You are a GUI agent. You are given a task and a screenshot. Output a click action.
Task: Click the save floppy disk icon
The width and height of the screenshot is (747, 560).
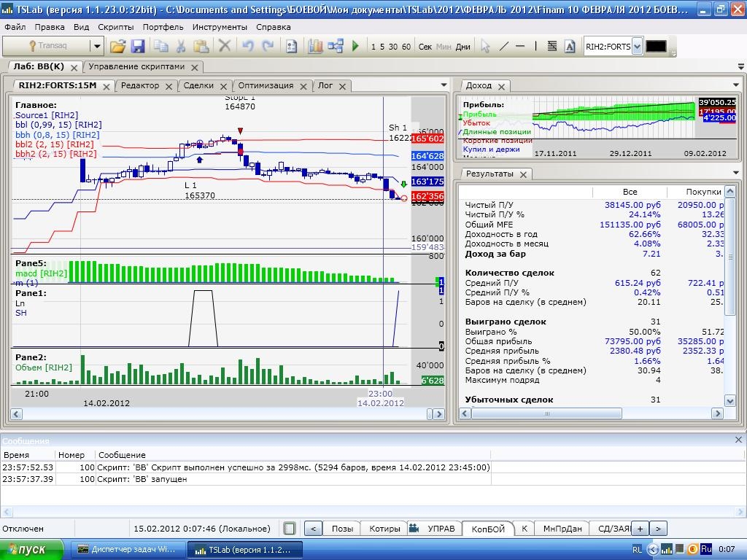pos(137,47)
